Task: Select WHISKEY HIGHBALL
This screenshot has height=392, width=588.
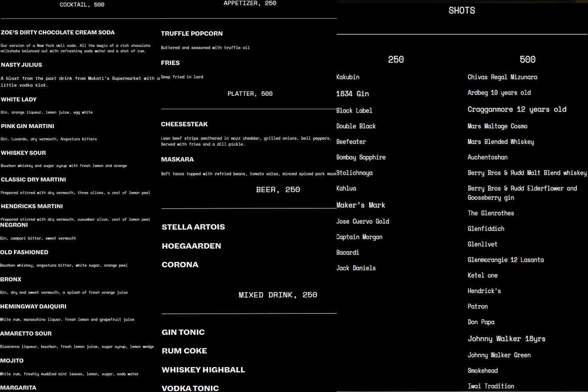Action: tap(203, 370)
